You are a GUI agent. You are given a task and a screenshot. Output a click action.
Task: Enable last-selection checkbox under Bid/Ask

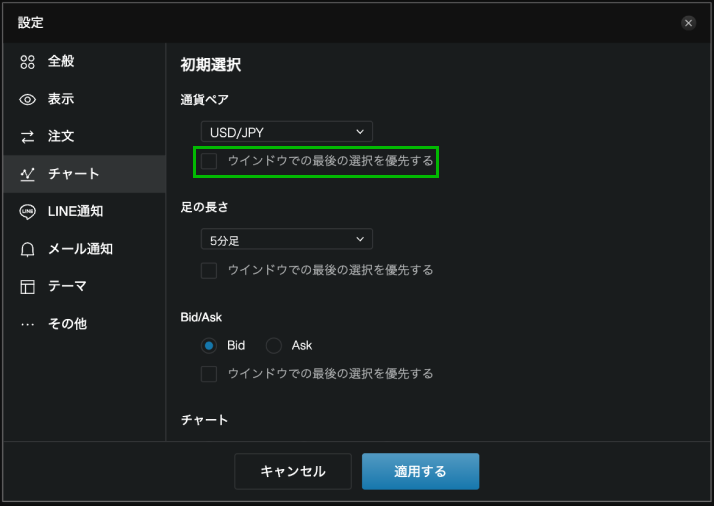pyautogui.click(x=209, y=374)
